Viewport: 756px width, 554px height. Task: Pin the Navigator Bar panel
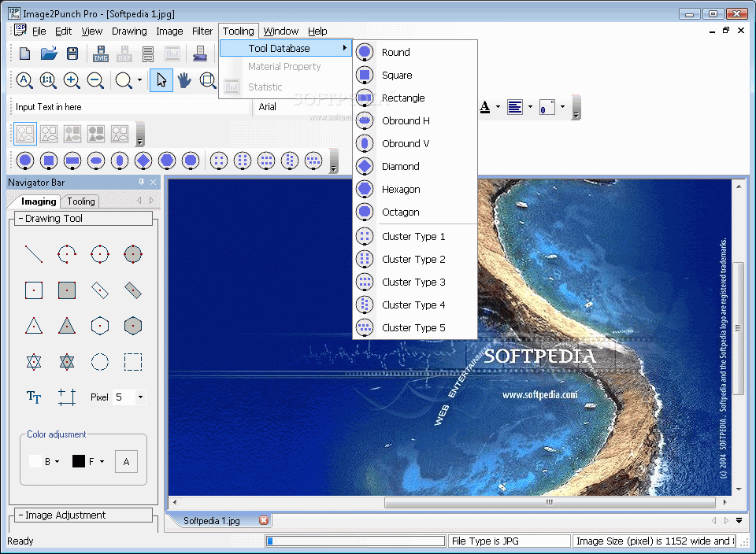[141, 182]
